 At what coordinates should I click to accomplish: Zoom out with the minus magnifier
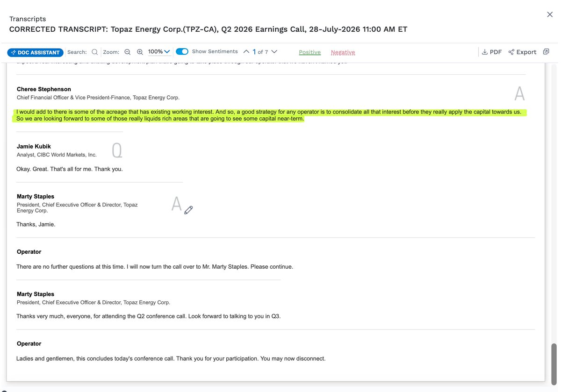click(127, 52)
